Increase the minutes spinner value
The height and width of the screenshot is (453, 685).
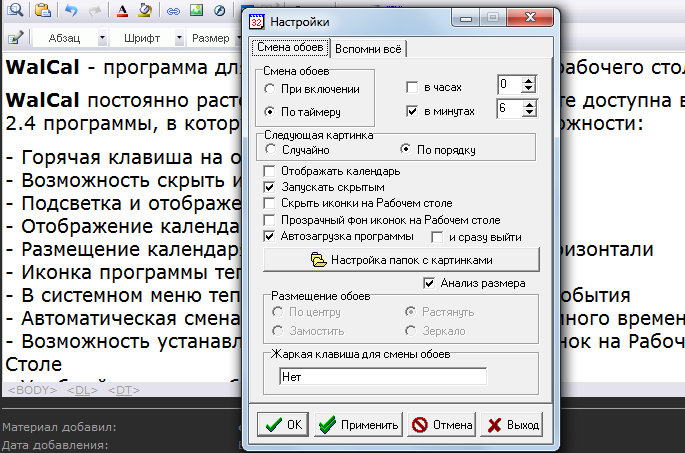[529, 104]
